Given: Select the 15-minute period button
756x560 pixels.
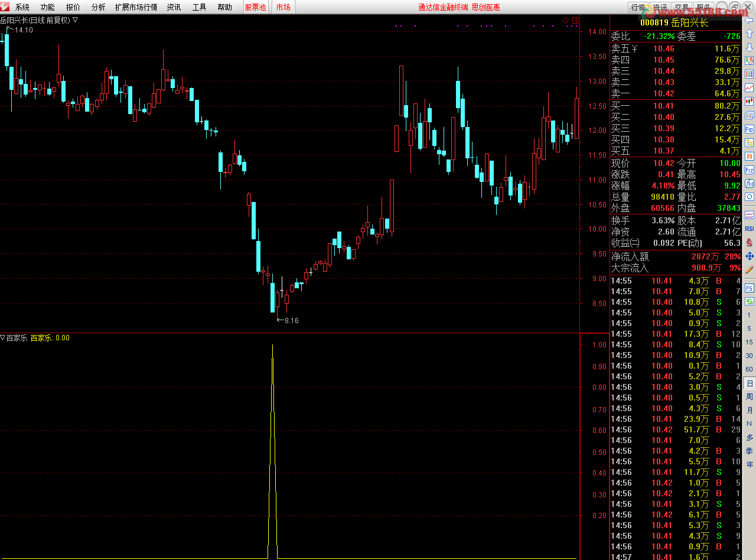Looking at the screenshot, I should (x=749, y=342).
